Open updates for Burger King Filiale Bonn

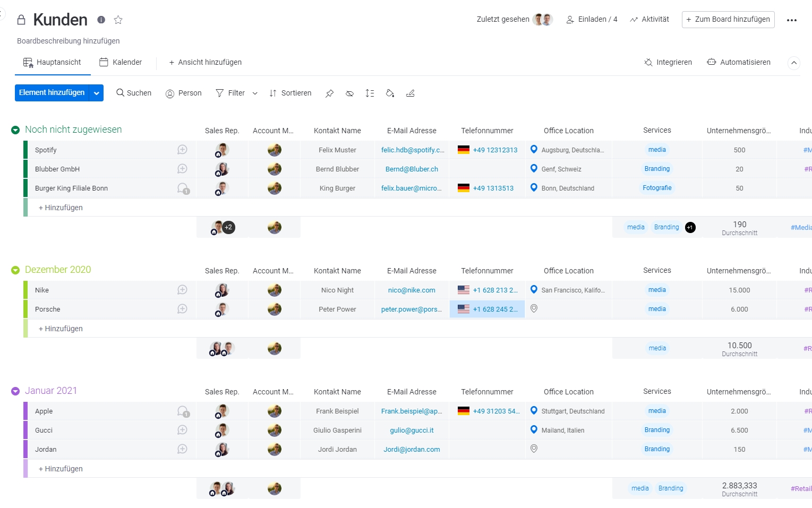click(x=183, y=188)
